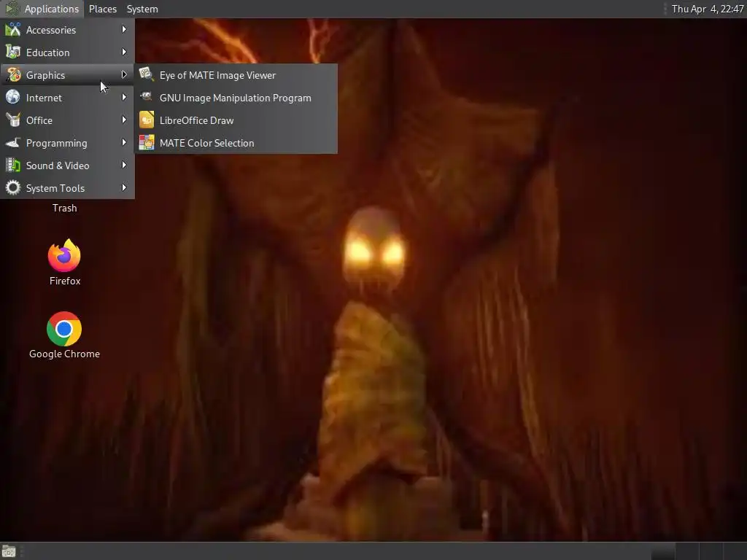Screen dimensions: 747x560
Task: Click the System Tools gear icon
Action: (13, 187)
